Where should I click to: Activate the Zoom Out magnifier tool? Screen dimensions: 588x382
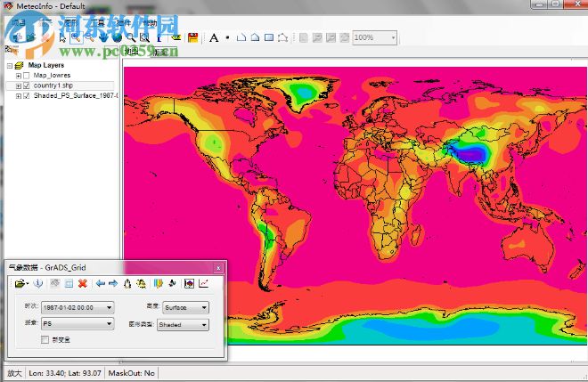(89, 37)
